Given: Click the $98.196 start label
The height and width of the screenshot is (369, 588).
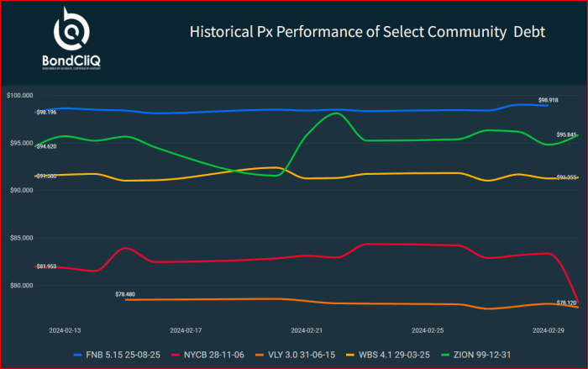Looking at the screenshot, I should tap(46, 113).
